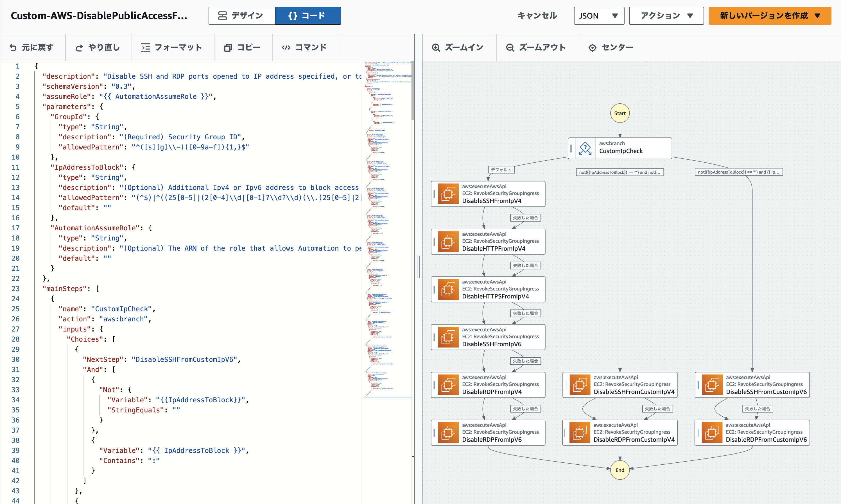Expand the アクション dropdown menu
This screenshot has width=841, height=504.
tap(666, 16)
